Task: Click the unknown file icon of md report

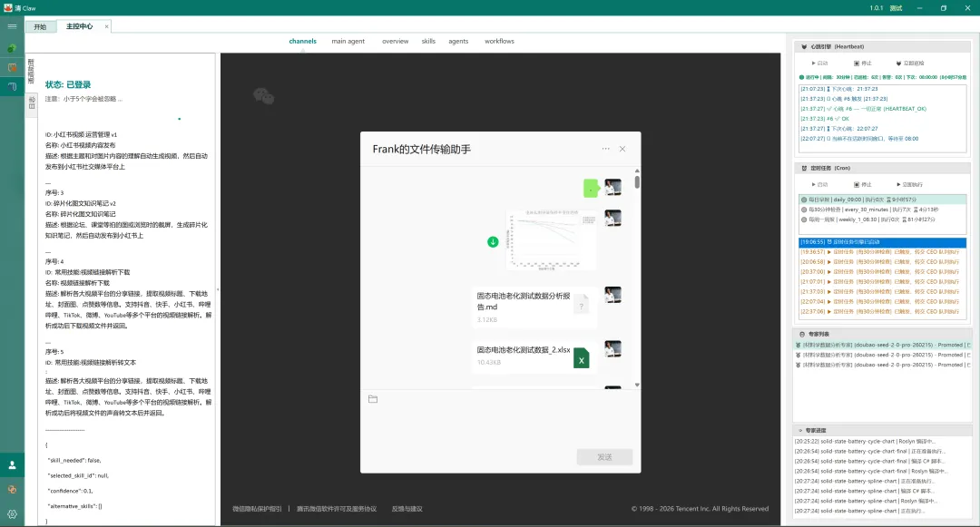Action: [x=582, y=305]
